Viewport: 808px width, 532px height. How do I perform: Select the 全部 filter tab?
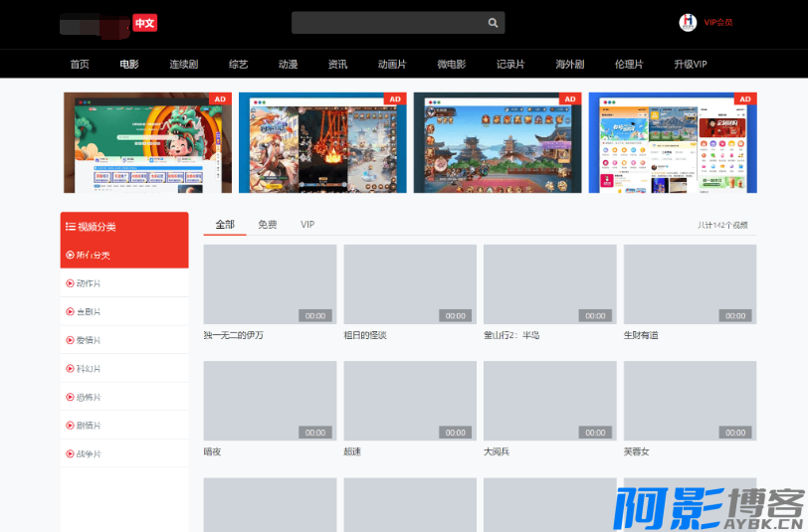tap(225, 225)
